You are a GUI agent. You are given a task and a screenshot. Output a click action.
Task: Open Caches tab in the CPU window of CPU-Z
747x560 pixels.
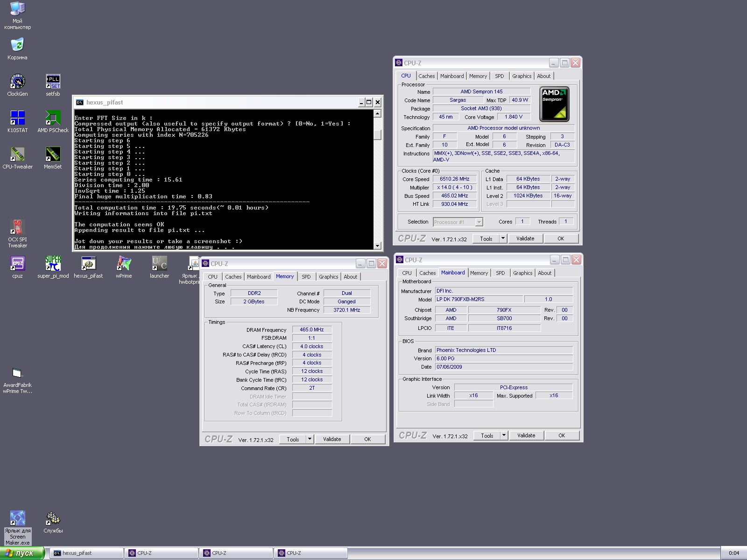(426, 76)
